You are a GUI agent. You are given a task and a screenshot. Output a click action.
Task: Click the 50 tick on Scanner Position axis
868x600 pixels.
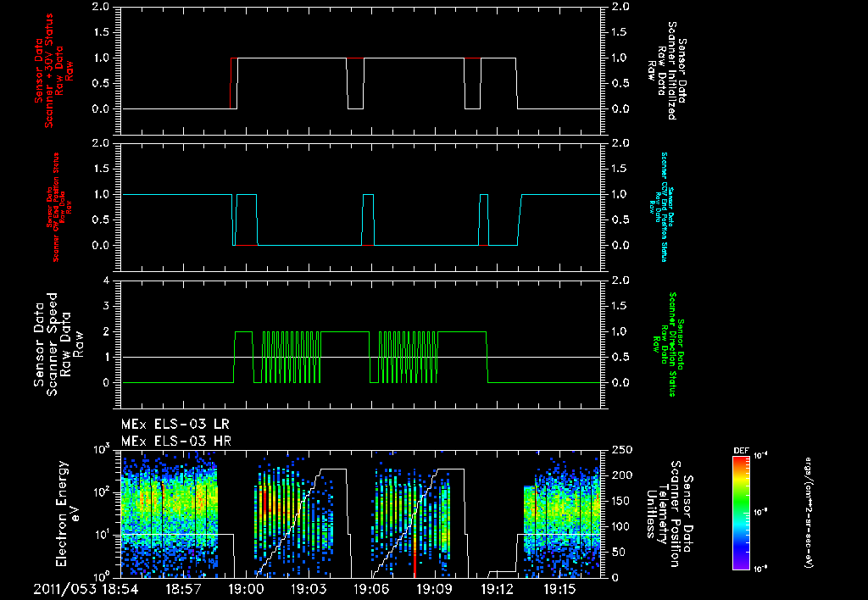click(618, 552)
